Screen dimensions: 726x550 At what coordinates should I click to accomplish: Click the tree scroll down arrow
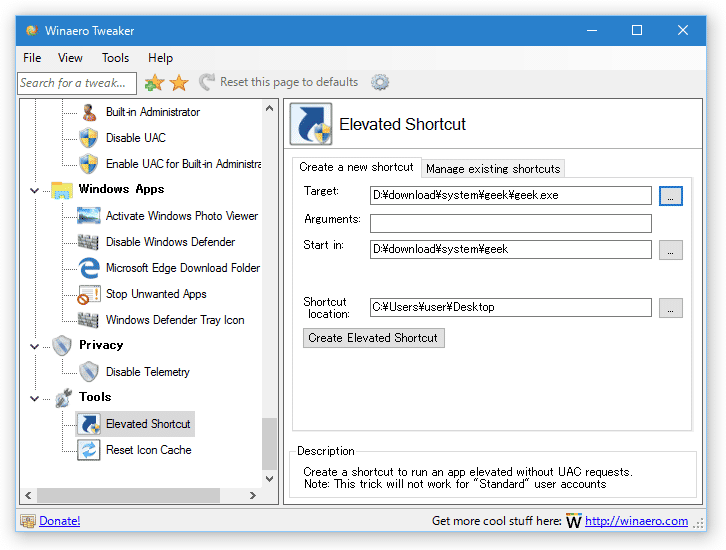(269, 479)
